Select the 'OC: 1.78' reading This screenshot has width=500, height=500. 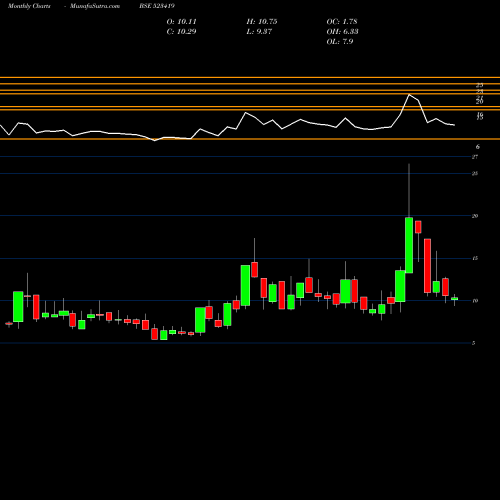coord(342,22)
